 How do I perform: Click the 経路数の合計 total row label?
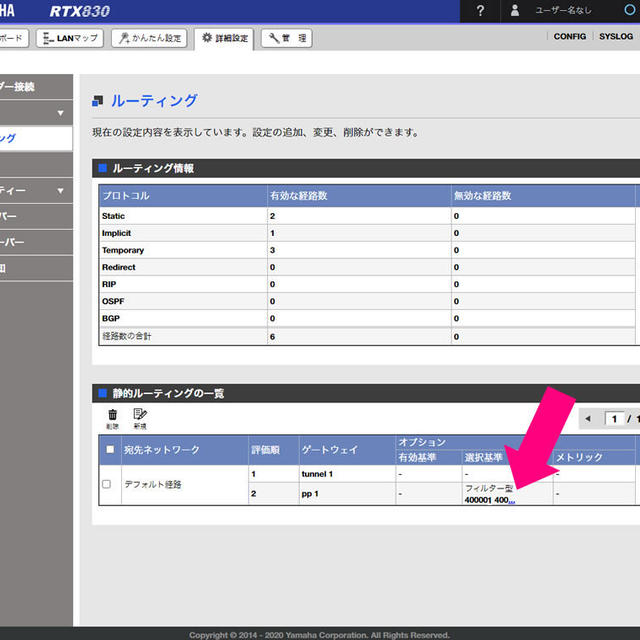tap(127, 336)
